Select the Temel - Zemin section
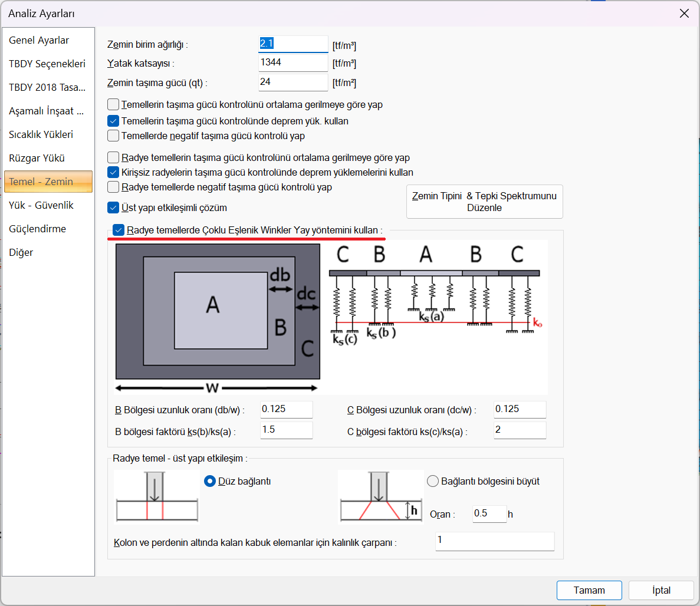This screenshot has height=606, width=700. [x=48, y=182]
